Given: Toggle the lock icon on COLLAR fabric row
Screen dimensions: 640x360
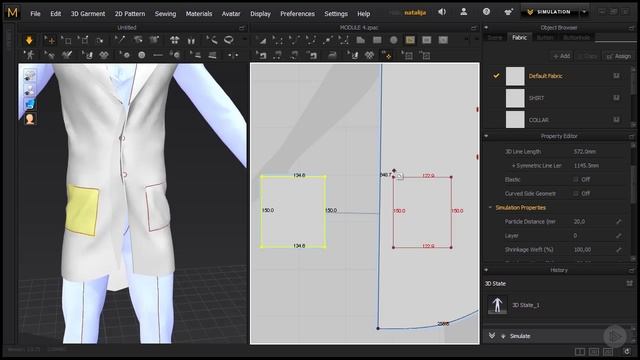Looking at the screenshot, I should [x=616, y=119].
